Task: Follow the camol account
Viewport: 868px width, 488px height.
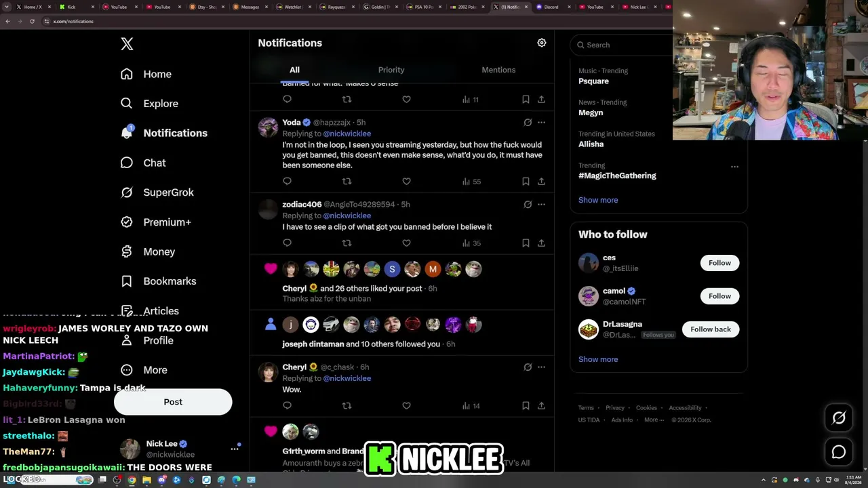Action: tap(719, 296)
